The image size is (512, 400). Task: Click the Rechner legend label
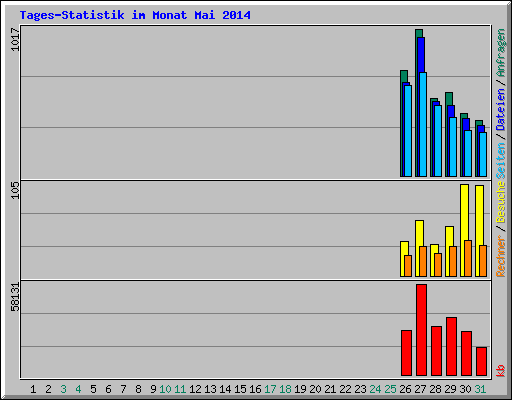pyautogui.click(x=501, y=256)
